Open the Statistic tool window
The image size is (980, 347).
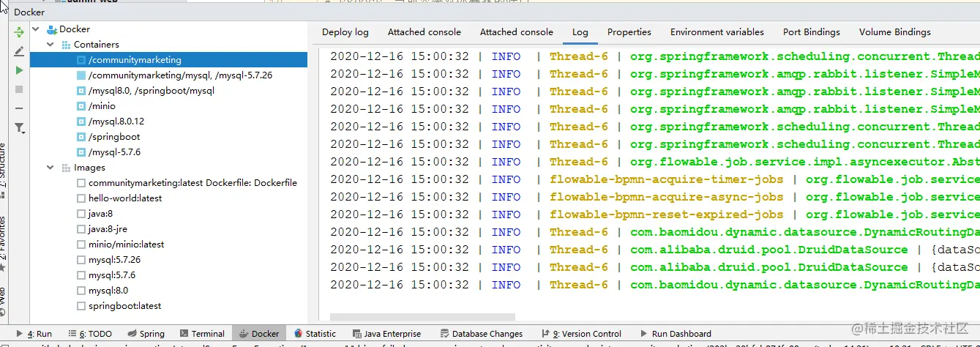point(315,334)
